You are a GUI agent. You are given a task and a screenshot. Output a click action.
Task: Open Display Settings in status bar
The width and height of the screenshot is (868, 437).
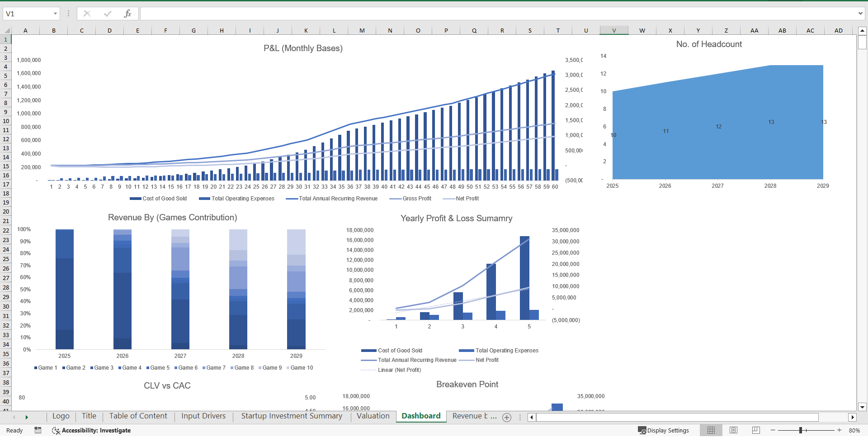pos(664,430)
